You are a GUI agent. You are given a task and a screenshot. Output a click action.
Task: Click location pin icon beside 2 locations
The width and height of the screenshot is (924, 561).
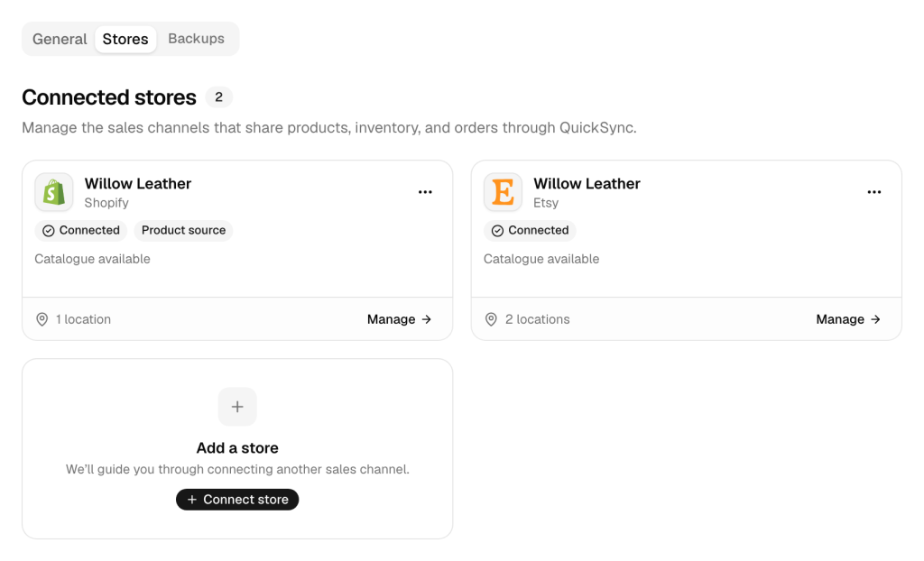click(x=491, y=319)
